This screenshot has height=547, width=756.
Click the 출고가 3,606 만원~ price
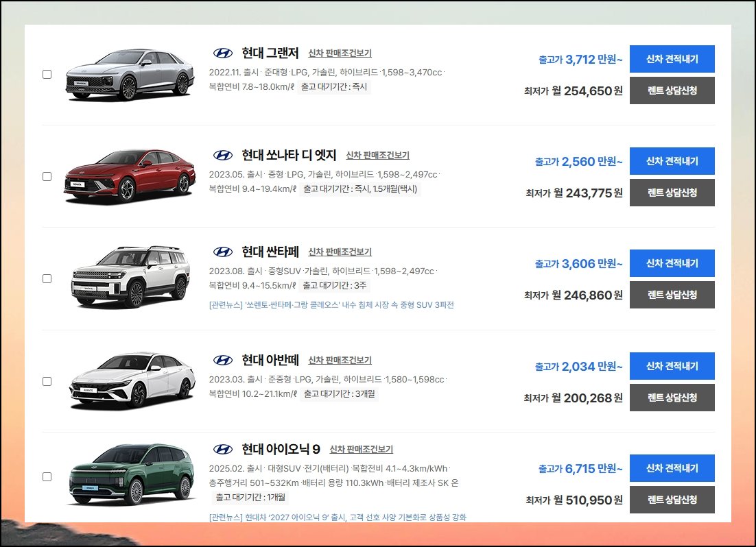coord(578,264)
